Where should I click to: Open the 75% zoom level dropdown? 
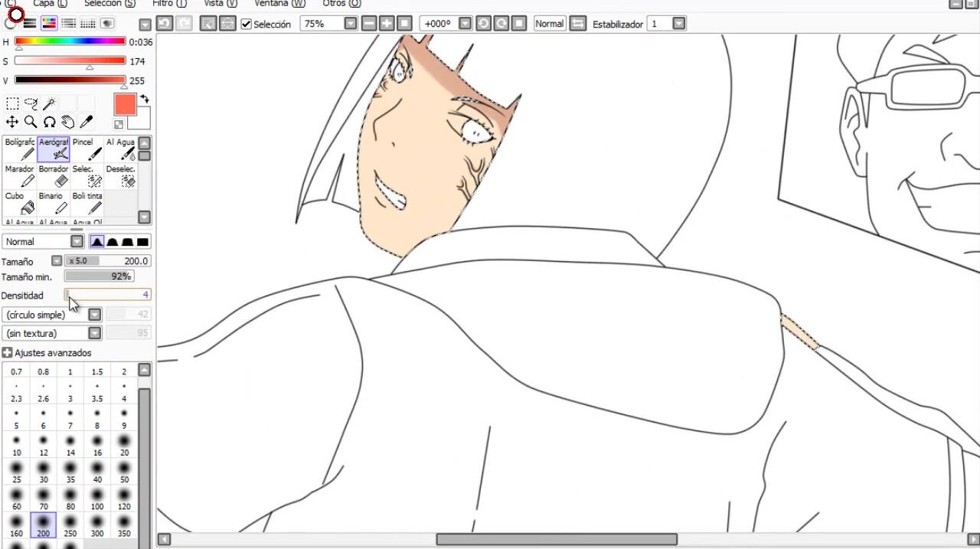(x=350, y=24)
